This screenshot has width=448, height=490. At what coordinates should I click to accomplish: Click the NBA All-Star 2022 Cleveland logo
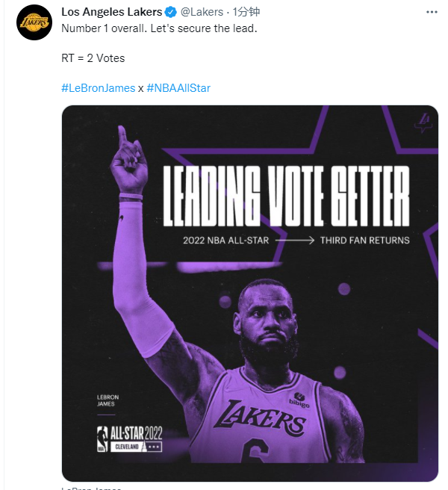point(129,438)
